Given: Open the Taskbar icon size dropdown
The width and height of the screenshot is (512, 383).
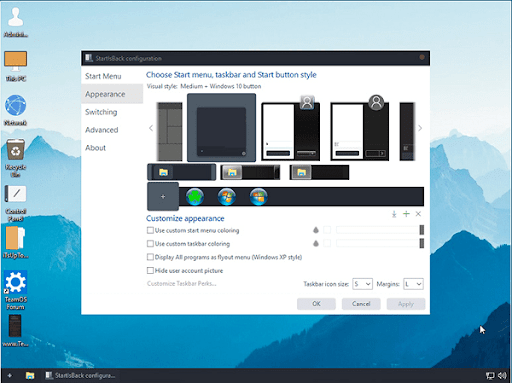Looking at the screenshot, I should tap(362, 284).
